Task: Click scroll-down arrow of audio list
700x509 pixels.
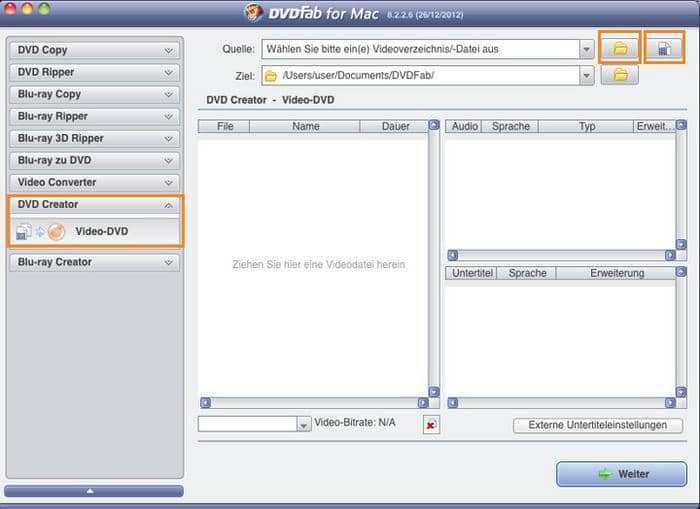Action: coord(681,244)
